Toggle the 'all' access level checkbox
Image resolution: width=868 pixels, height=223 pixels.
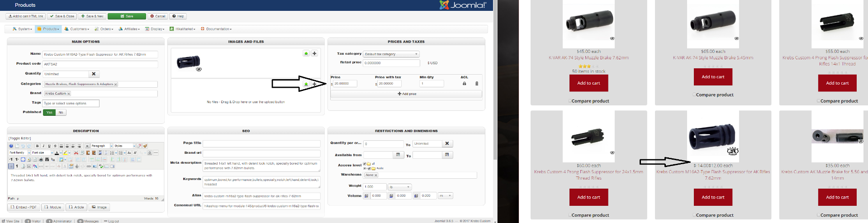365,164
